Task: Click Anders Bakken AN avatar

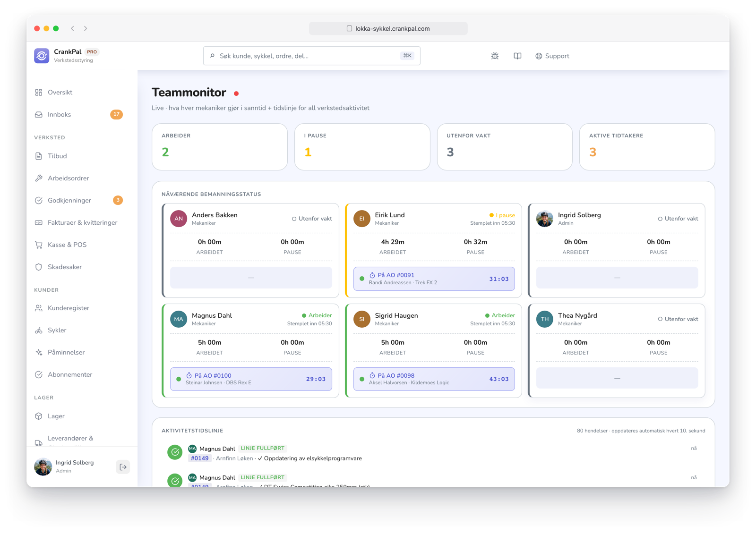Action: pyautogui.click(x=179, y=219)
